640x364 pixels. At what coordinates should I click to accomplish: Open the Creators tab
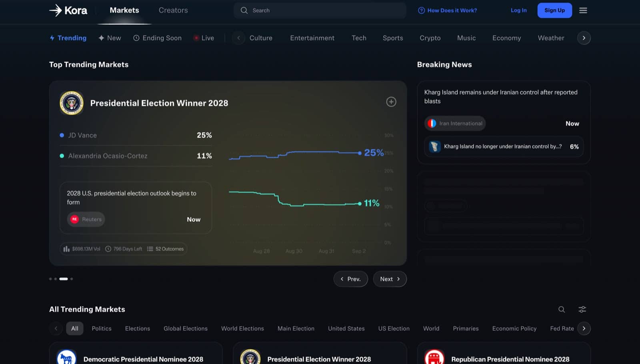(173, 10)
